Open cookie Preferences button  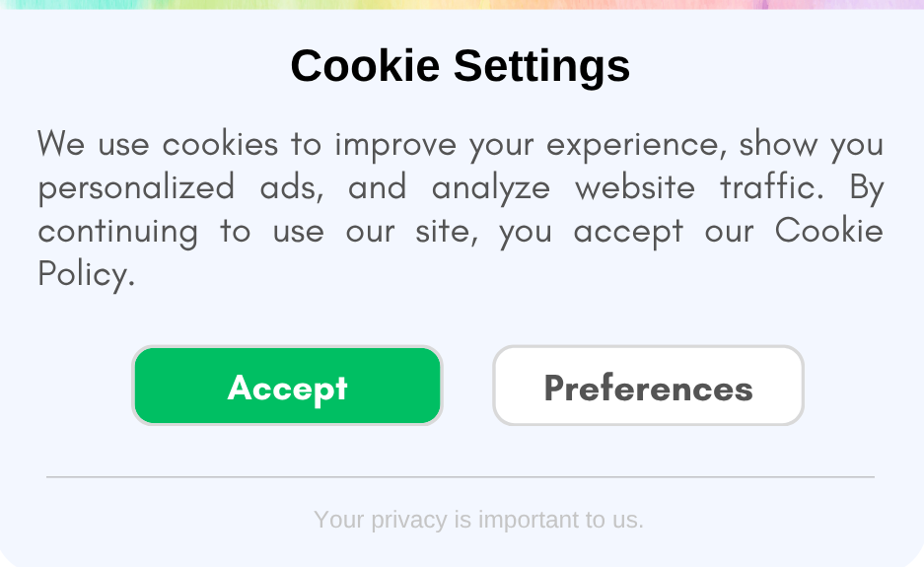tap(648, 387)
